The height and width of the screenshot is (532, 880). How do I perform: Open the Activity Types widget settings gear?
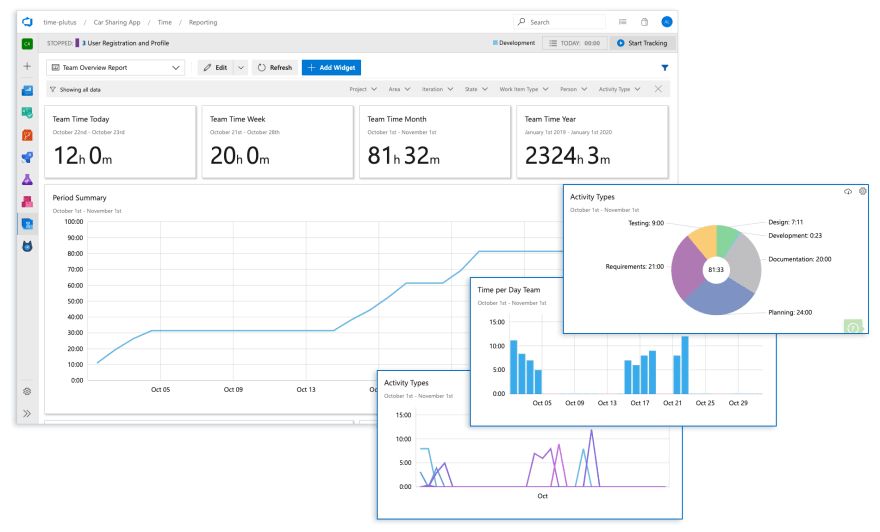tap(863, 191)
